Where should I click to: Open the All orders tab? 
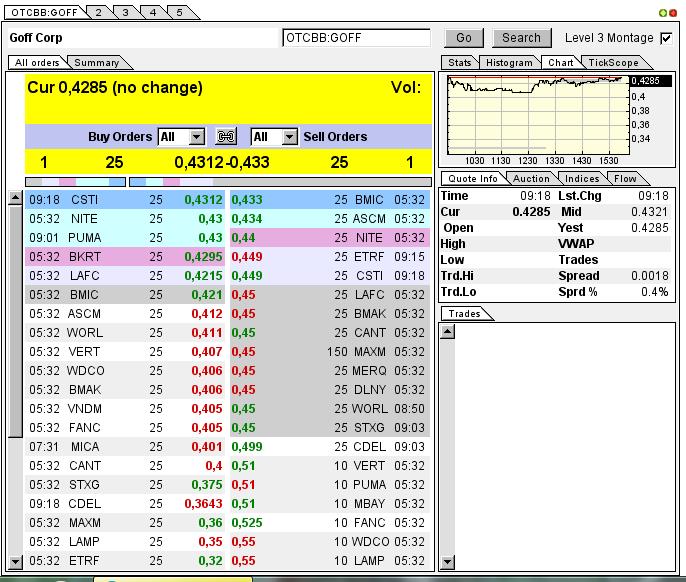[37, 63]
